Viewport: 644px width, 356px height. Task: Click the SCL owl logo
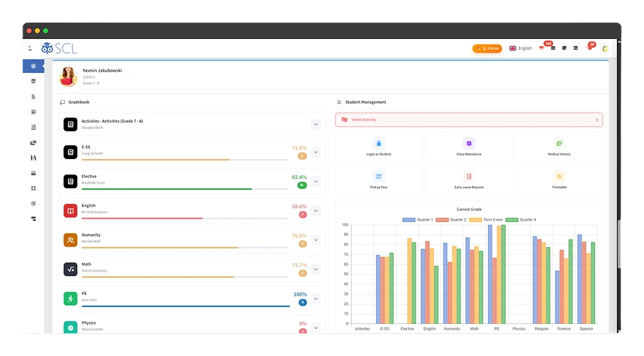(59, 48)
